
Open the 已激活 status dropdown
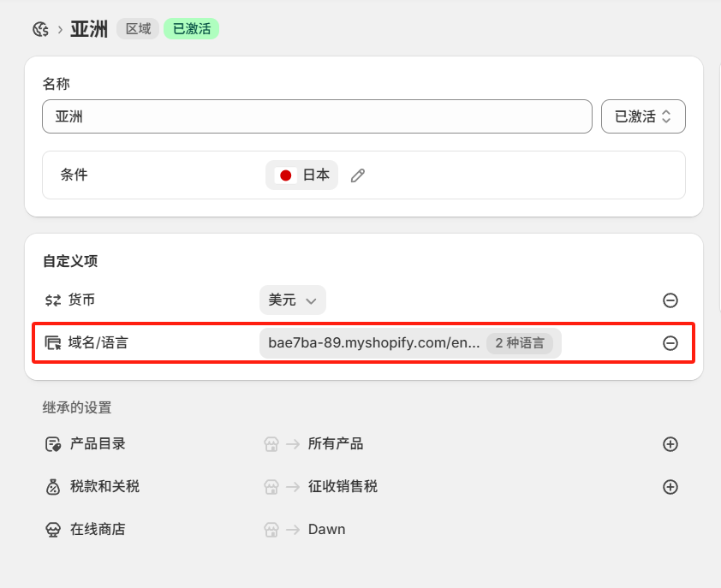coord(643,116)
